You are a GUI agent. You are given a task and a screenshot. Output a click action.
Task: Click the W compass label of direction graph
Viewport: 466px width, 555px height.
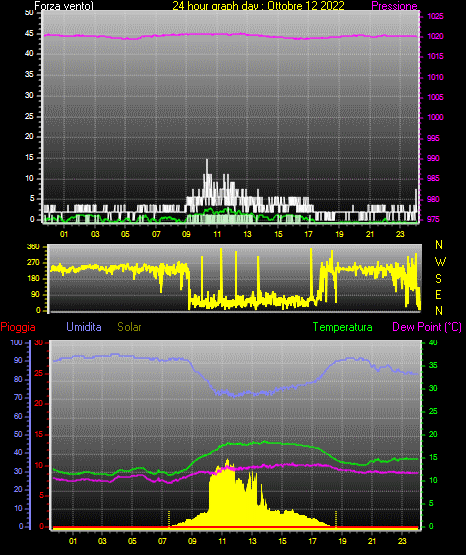439,262
